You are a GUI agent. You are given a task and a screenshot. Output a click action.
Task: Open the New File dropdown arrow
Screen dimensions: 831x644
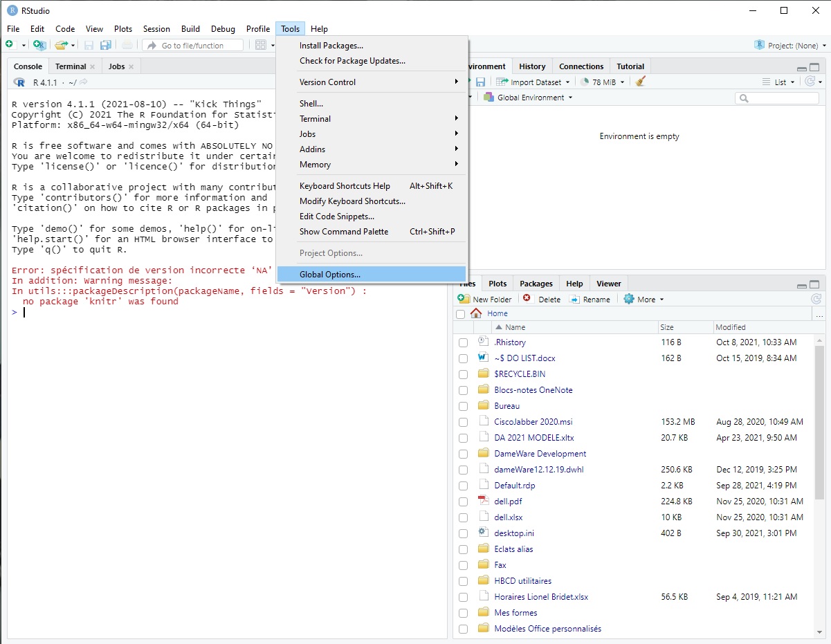(x=24, y=46)
